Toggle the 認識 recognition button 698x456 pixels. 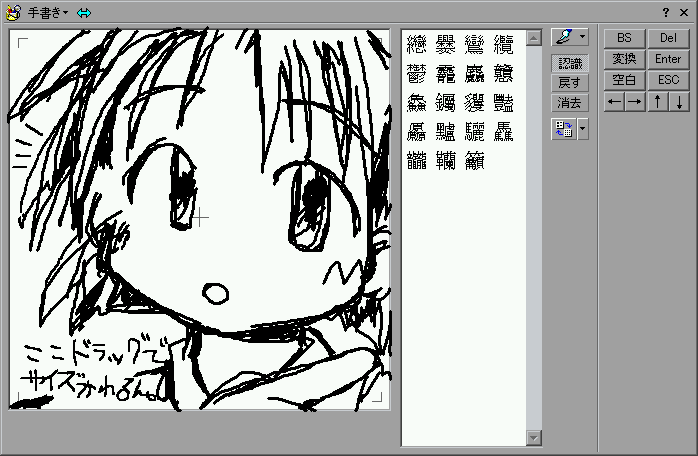tap(569, 62)
